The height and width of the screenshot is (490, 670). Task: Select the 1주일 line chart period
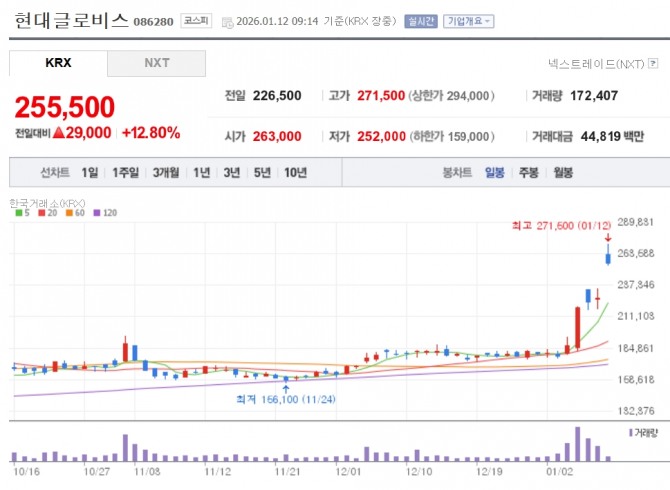coord(126,173)
